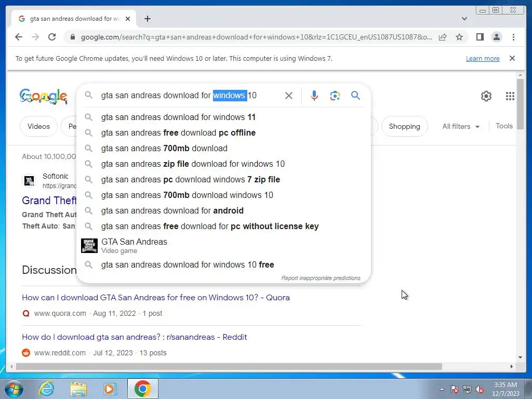Switch to Chrome on the taskbar
532x399 pixels.
tap(142, 389)
